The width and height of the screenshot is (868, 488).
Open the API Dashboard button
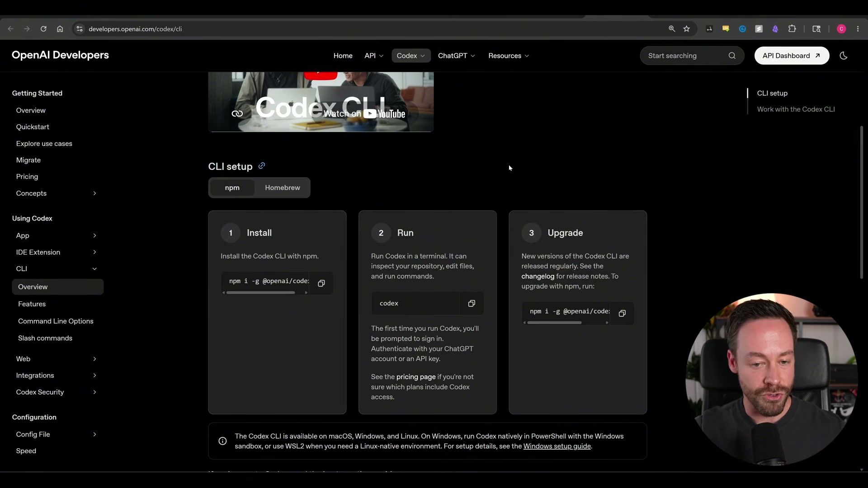(792, 56)
